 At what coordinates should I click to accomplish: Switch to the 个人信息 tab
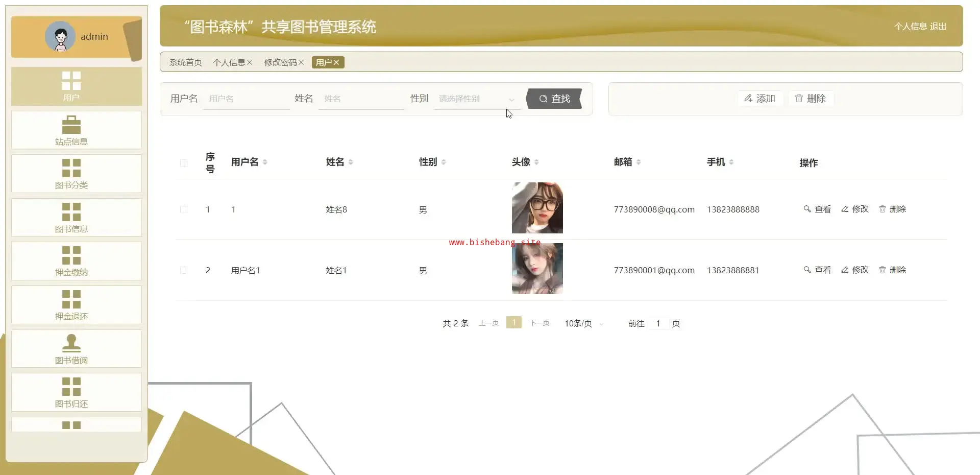229,62
